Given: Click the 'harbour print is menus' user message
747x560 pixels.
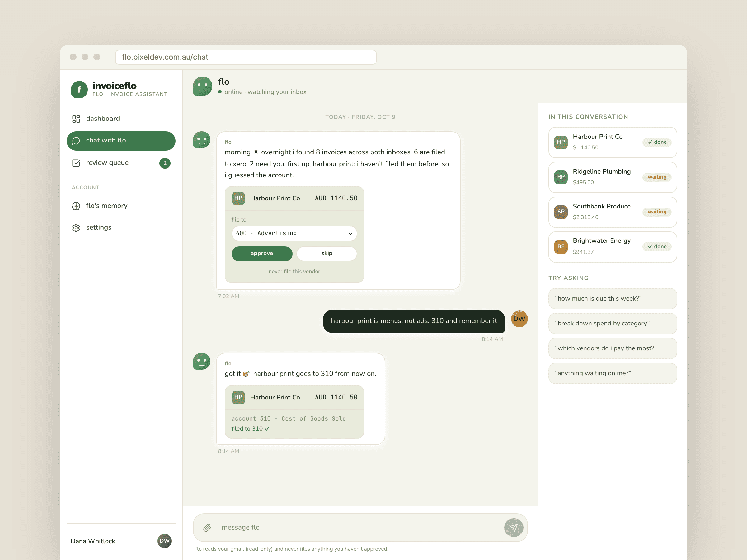Looking at the screenshot, I should 414,321.
